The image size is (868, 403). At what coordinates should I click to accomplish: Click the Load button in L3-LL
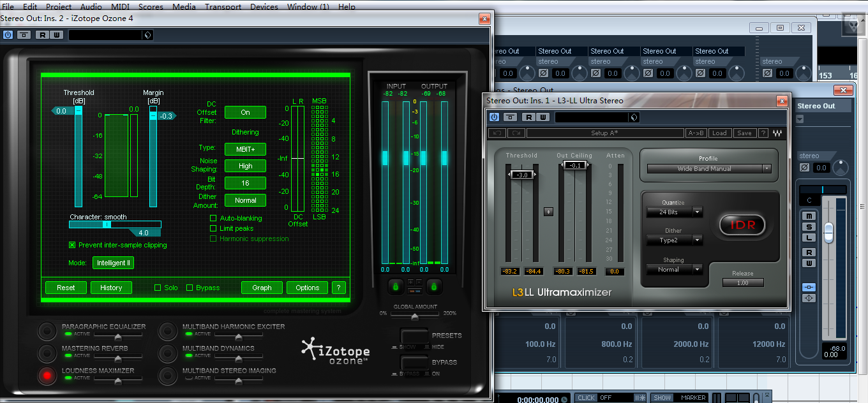[x=719, y=133]
